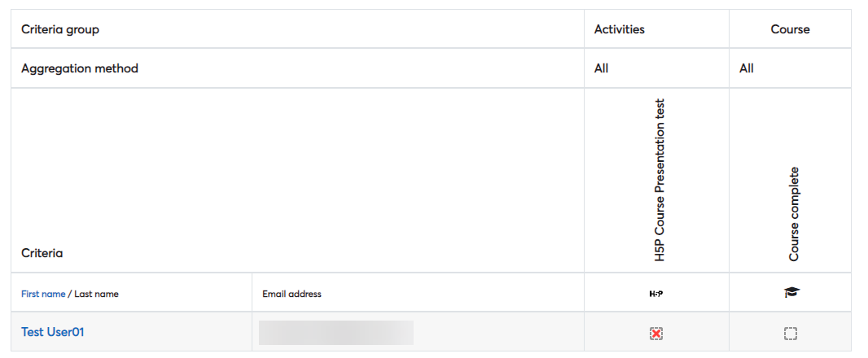Click the Email address column header

tap(292, 294)
